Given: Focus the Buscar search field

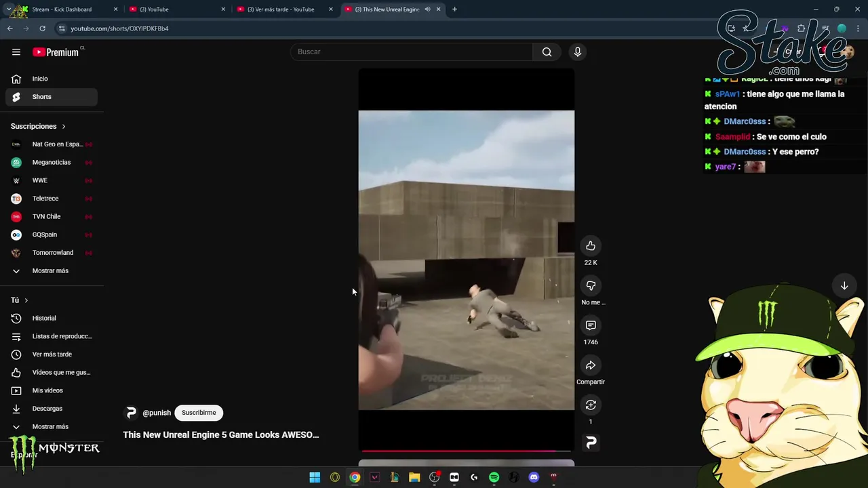Looking at the screenshot, I should pyautogui.click(x=412, y=52).
